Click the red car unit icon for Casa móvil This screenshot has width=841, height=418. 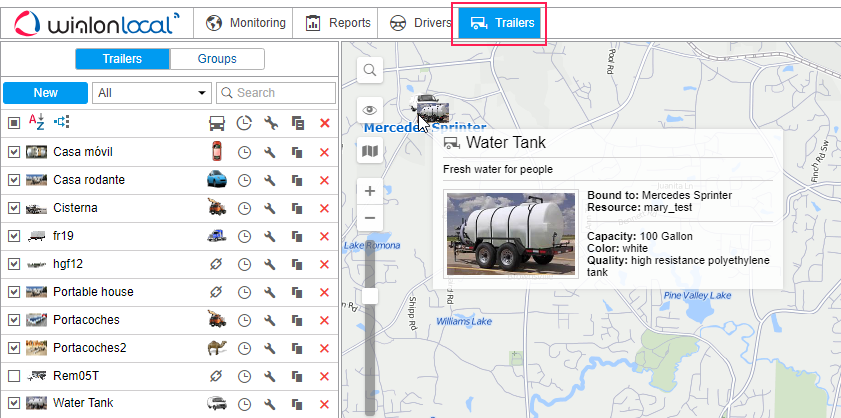click(216, 152)
